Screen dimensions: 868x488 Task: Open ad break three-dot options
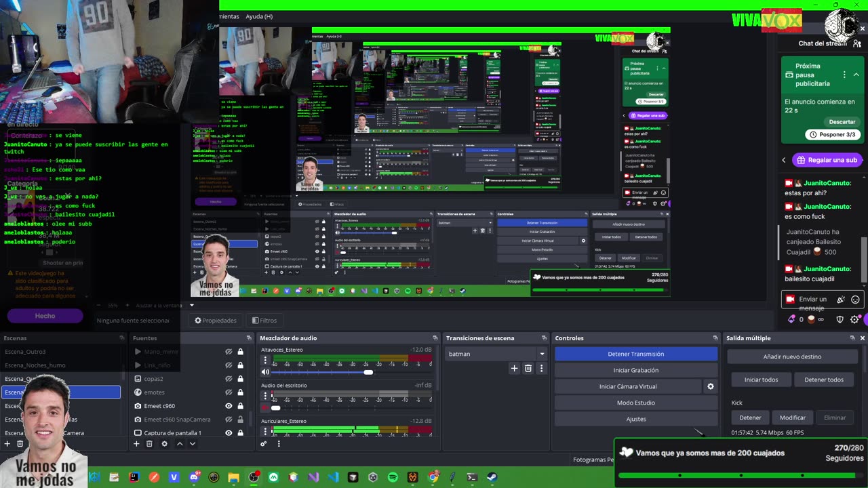844,75
